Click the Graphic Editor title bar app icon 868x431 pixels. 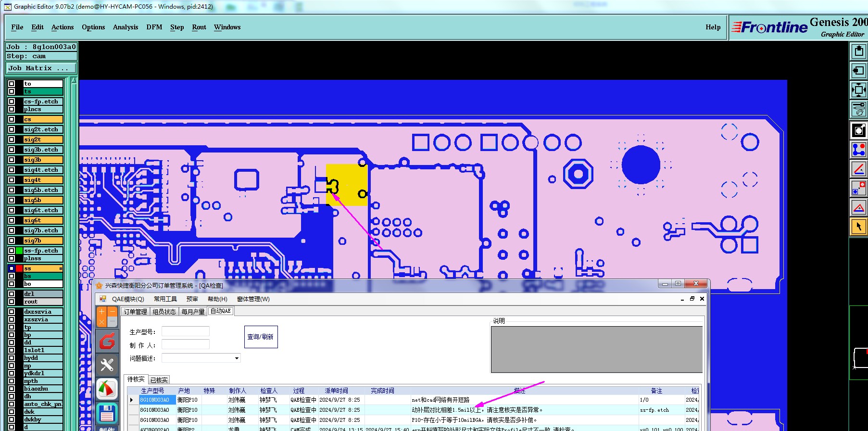pos(7,7)
